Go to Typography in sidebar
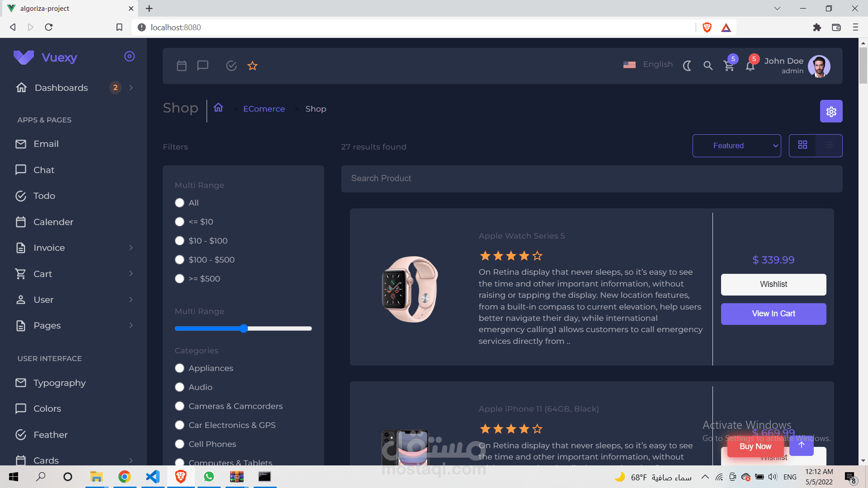 click(x=59, y=383)
